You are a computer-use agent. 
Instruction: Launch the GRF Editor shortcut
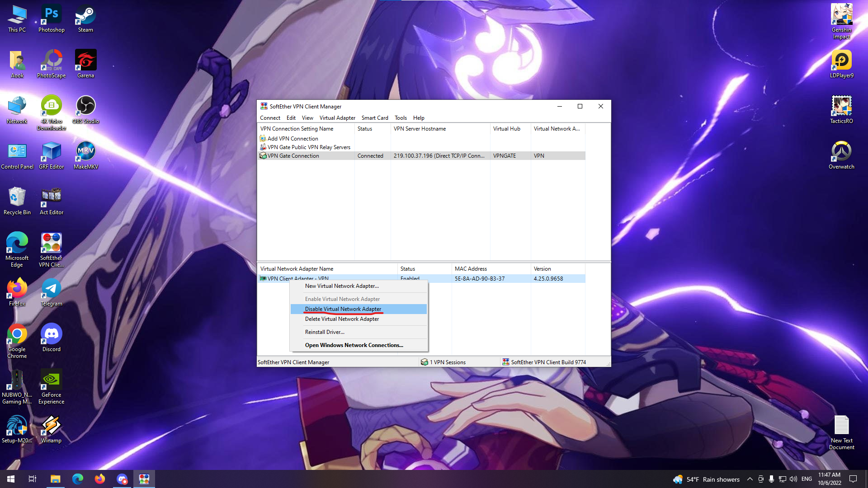(x=52, y=155)
